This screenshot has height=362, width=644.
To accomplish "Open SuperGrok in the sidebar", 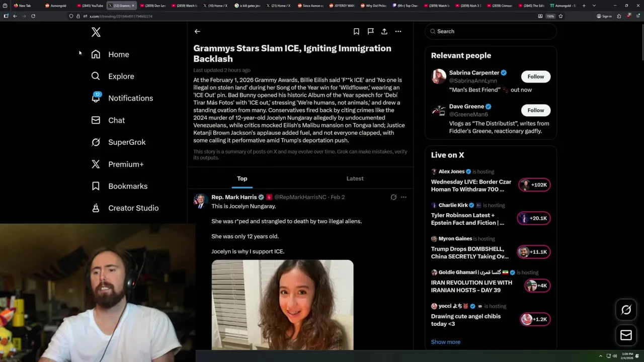I will click(119, 142).
